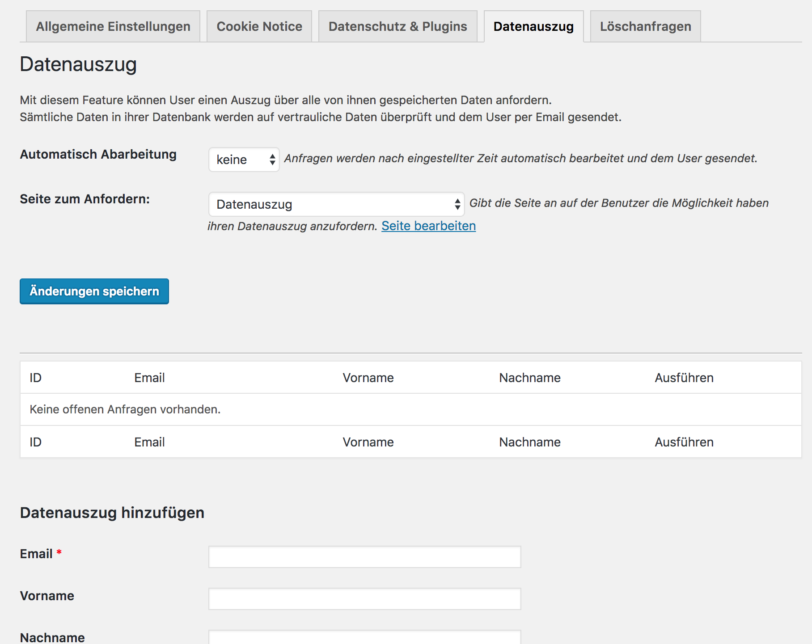Click the Nachname column in the table header
The height and width of the screenshot is (644, 812).
click(x=529, y=378)
